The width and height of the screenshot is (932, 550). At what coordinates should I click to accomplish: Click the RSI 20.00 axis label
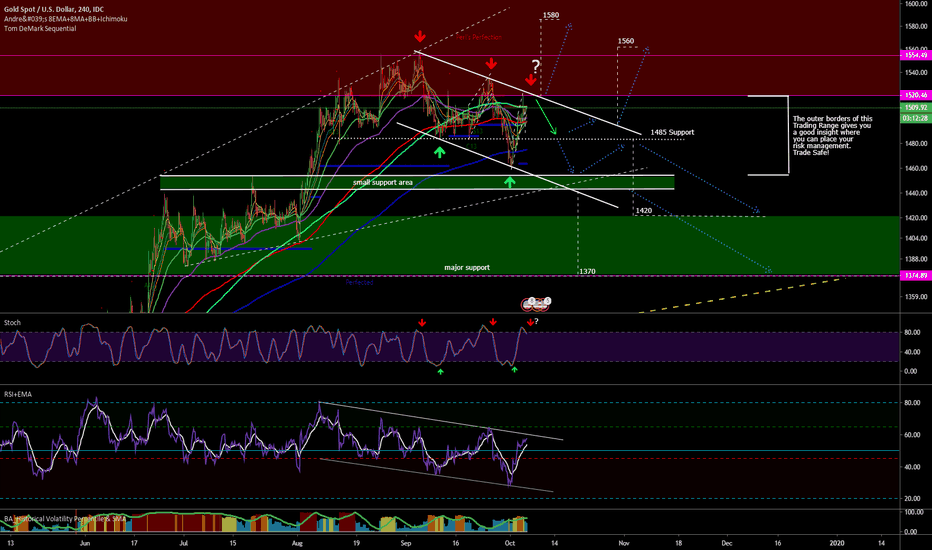911,499
